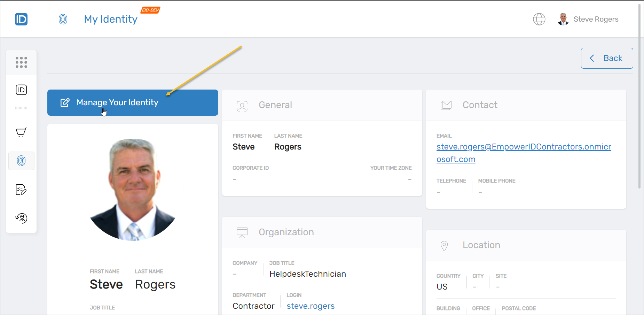Open the approvals sidebar icon

[x=21, y=218]
